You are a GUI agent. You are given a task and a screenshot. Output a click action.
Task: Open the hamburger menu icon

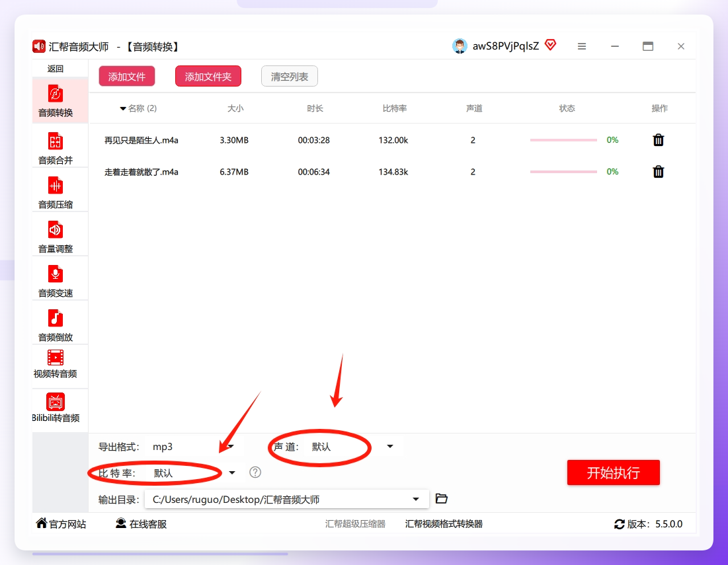pyautogui.click(x=582, y=46)
